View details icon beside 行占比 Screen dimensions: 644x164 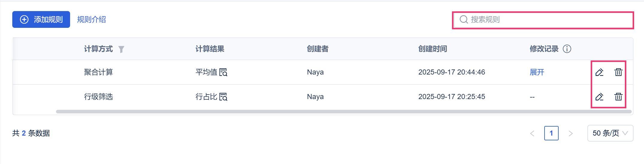tap(223, 97)
